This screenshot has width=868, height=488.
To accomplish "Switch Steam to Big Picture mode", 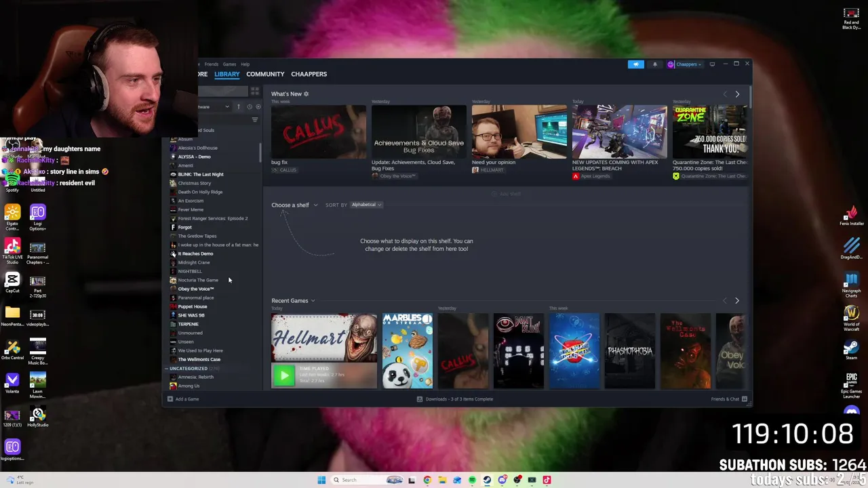I will click(712, 64).
